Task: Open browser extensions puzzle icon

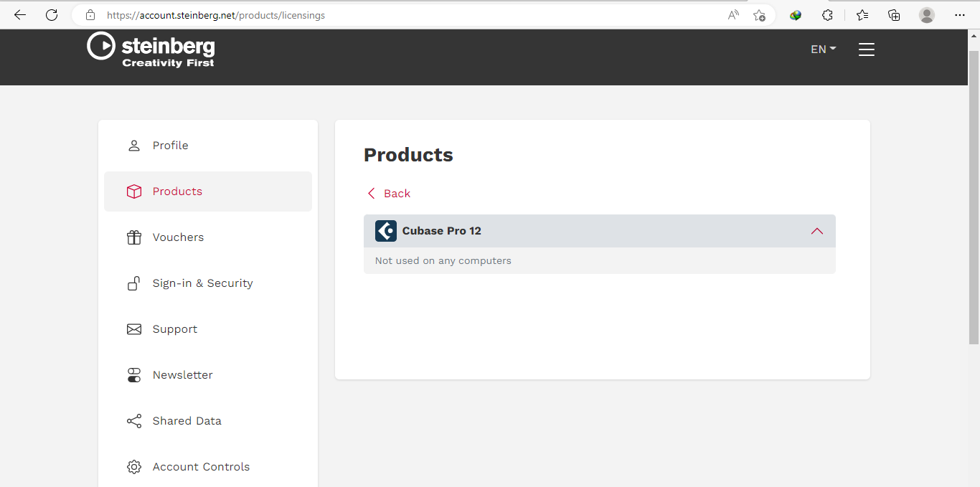Action: (x=827, y=15)
